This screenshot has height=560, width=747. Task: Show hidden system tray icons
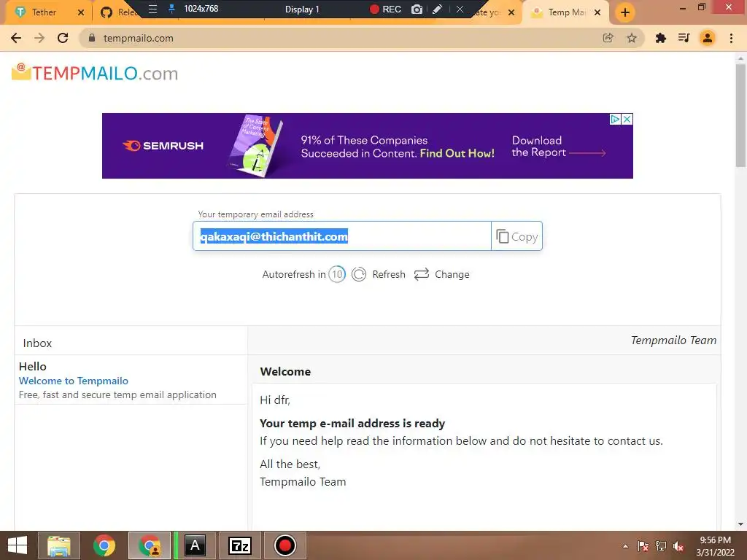(x=625, y=546)
